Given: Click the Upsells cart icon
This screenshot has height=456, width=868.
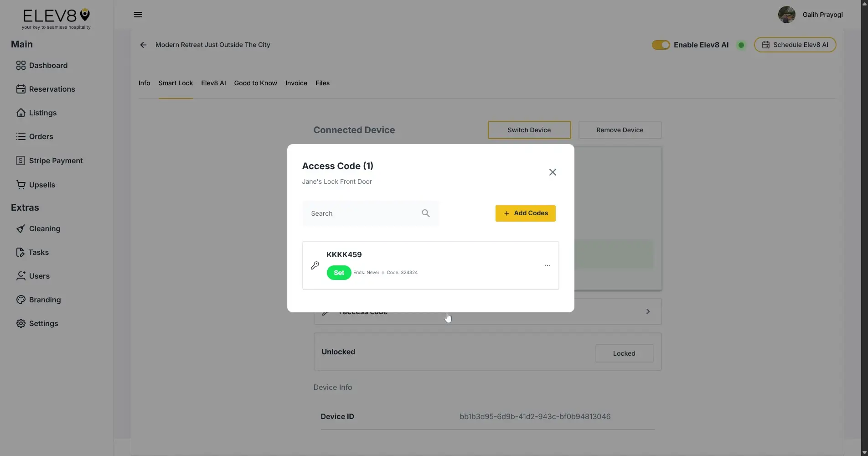Looking at the screenshot, I should pos(21,185).
